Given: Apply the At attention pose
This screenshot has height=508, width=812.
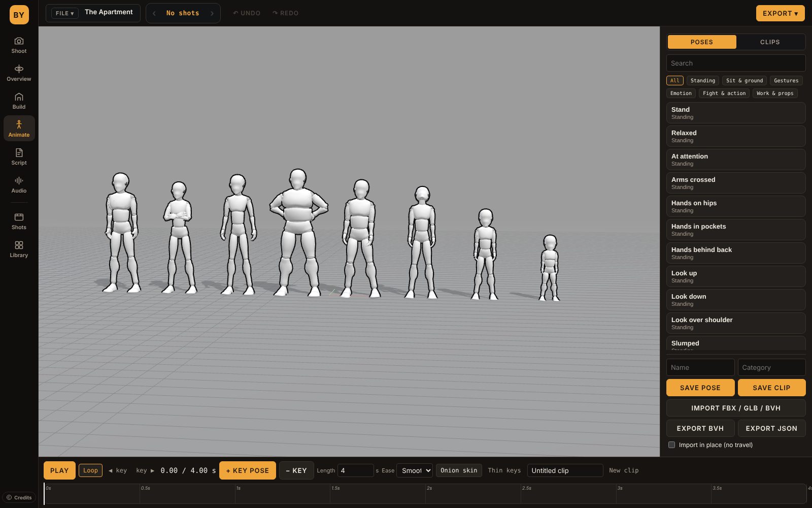Looking at the screenshot, I should (x=736, y=160).
